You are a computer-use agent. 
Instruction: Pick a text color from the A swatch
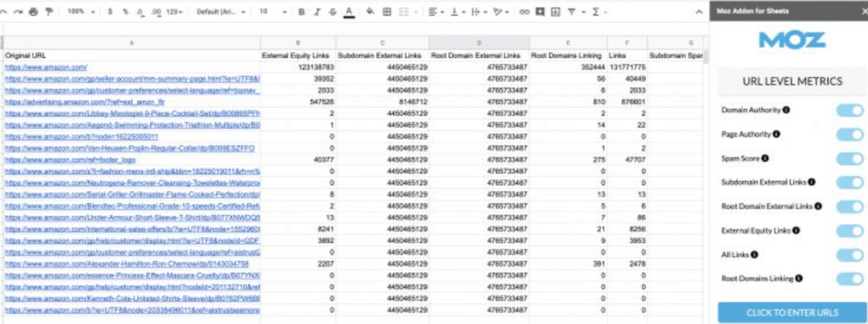point(348,12)
